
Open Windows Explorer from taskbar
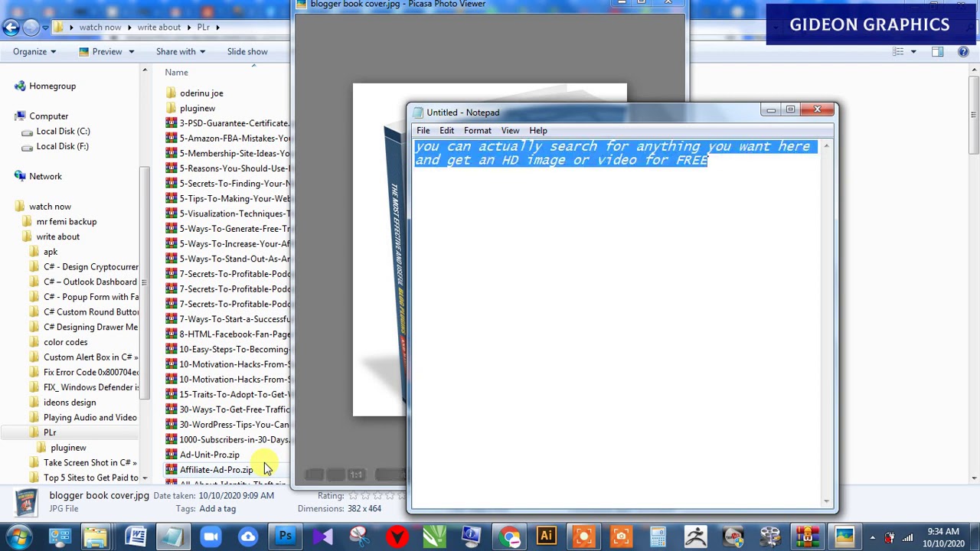(x=96, y=537)
